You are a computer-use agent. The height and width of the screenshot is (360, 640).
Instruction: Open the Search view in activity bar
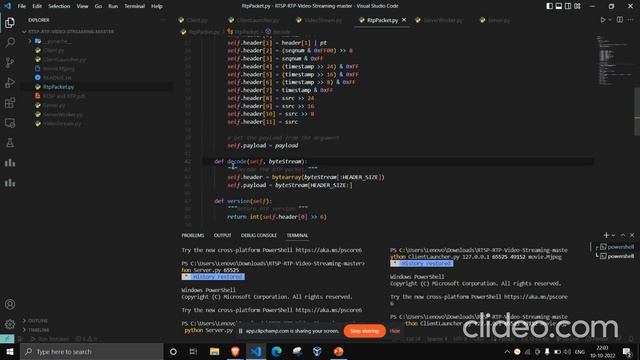coord(10,42)
